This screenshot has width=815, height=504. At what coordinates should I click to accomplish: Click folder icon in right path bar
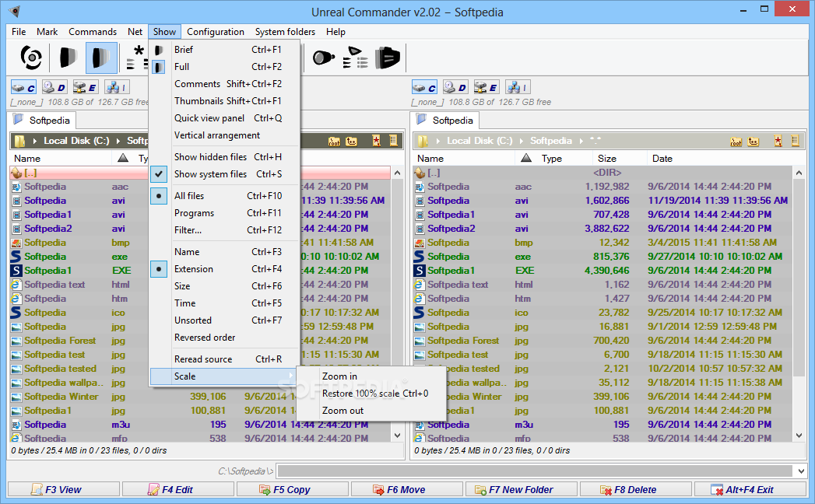423,141
